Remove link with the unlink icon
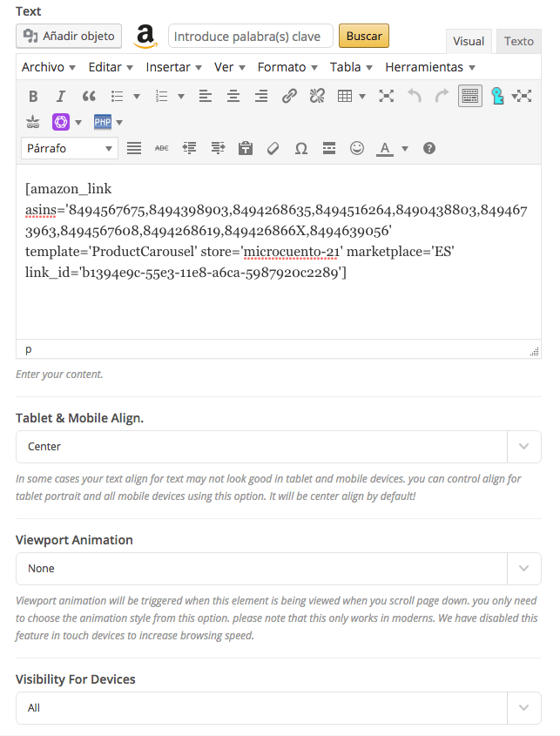 coord(317,96)
